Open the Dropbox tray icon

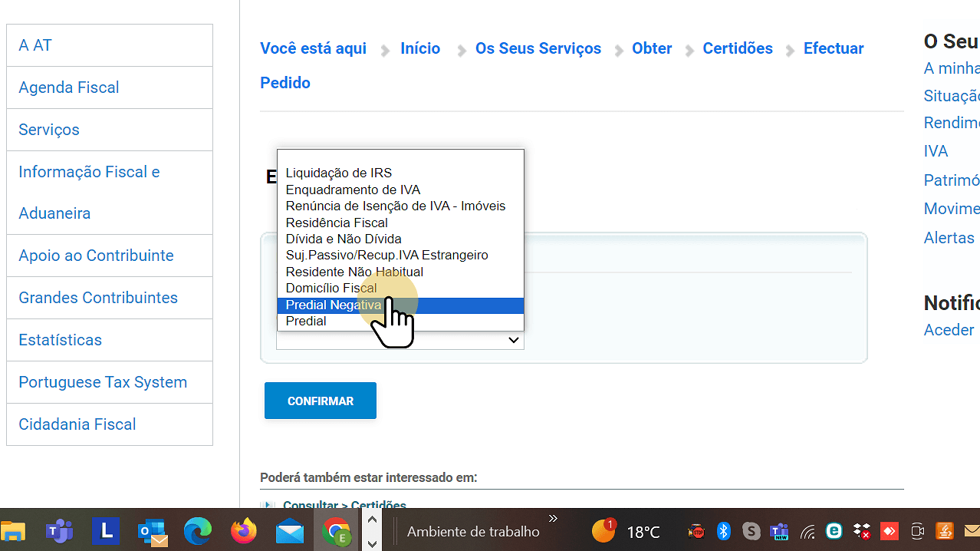(862, 531)
